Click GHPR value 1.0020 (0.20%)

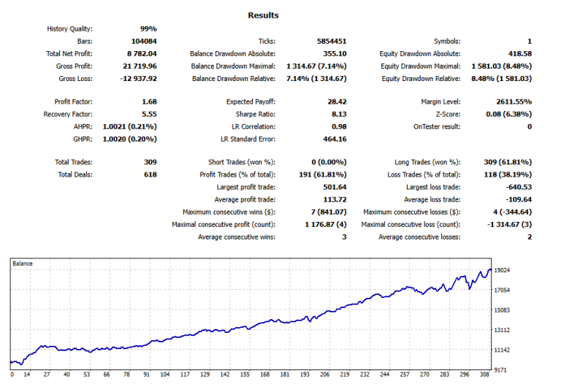(x=130, y=139)
